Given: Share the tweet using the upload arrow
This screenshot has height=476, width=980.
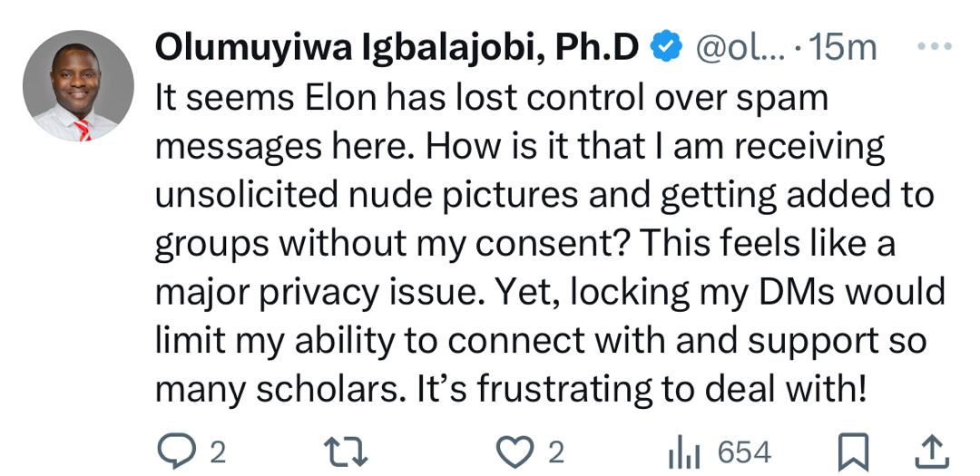Looking at the screenshot, I should pos(932,452).
